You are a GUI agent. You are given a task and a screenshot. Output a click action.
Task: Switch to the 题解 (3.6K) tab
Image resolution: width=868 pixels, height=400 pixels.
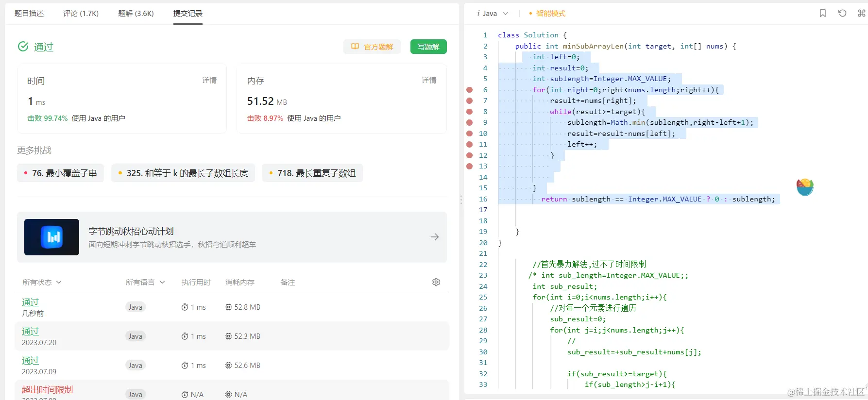click(x=136, y=14)
